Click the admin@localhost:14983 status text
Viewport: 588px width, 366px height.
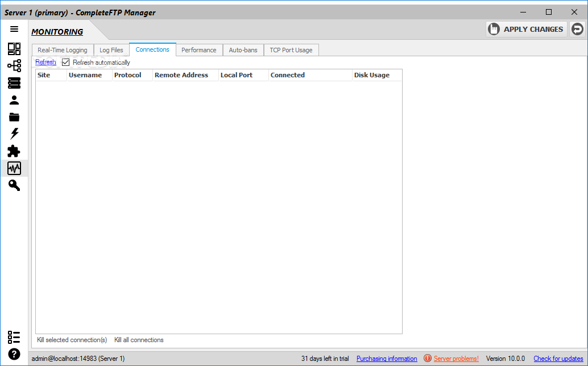coord(78,359)
